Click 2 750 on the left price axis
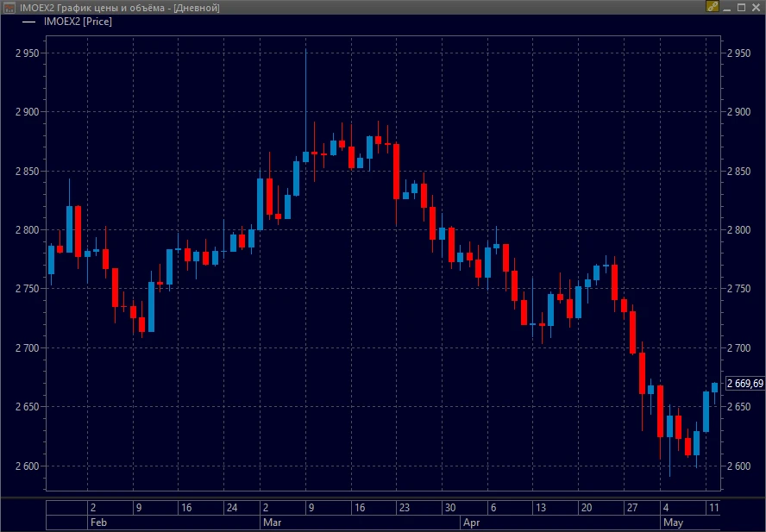This screenshot has height=532, width=766. point(28,289)
